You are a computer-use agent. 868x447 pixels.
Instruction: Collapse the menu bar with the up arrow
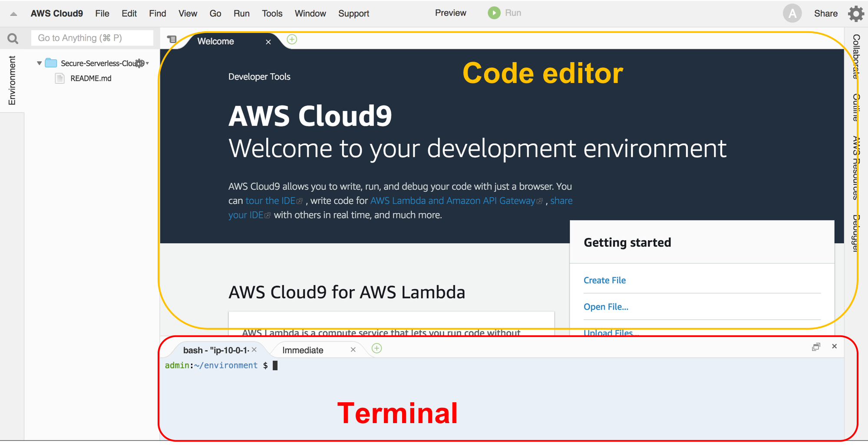pyautogui.click(x=13, y=14)
